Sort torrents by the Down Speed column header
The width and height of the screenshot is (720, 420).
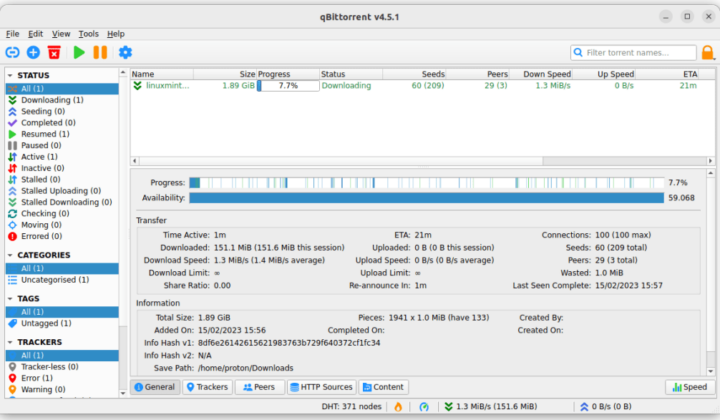click(x=540, y=74)
